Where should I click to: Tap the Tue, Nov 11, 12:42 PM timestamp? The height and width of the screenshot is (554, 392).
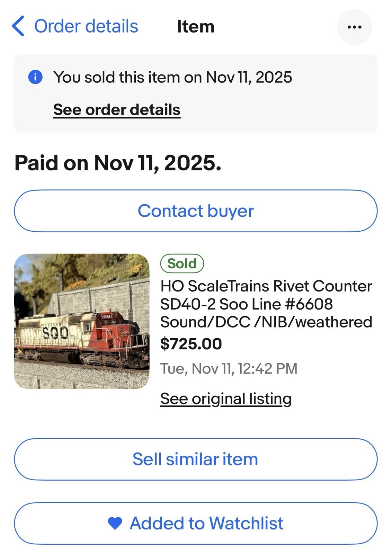(229, 368)
